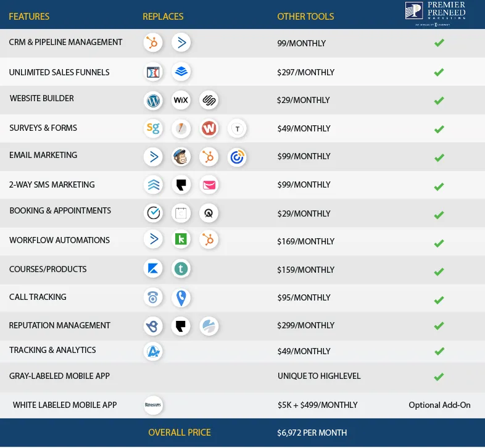
Task: Click the green checkmark for Email Marketing
Action: click(x=439, y=158)
